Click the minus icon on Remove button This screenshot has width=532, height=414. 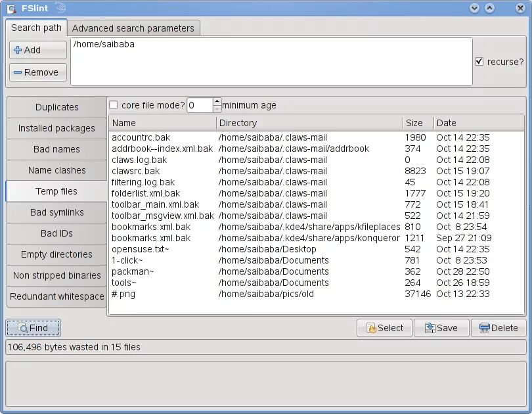pyautogui.click(x=18, y=72)
